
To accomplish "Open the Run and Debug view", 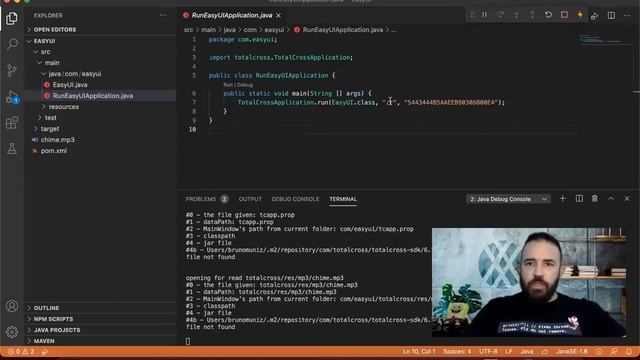I will click(12, 97).
